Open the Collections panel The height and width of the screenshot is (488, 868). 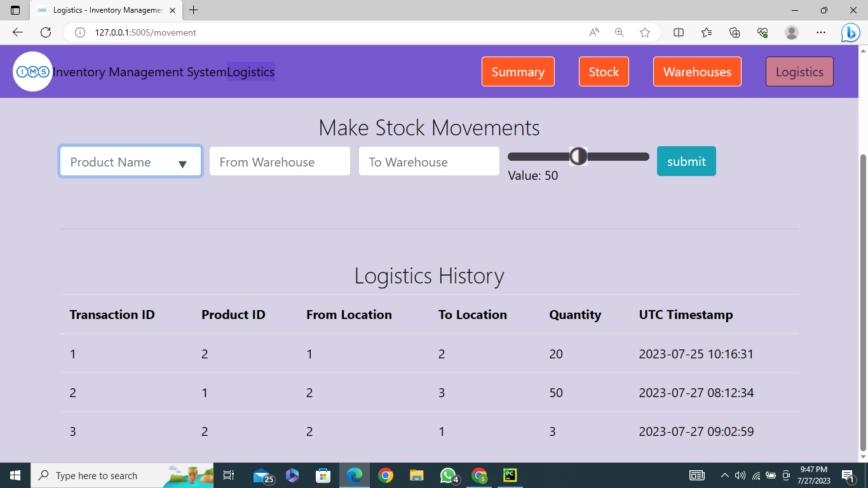(707, 32)
